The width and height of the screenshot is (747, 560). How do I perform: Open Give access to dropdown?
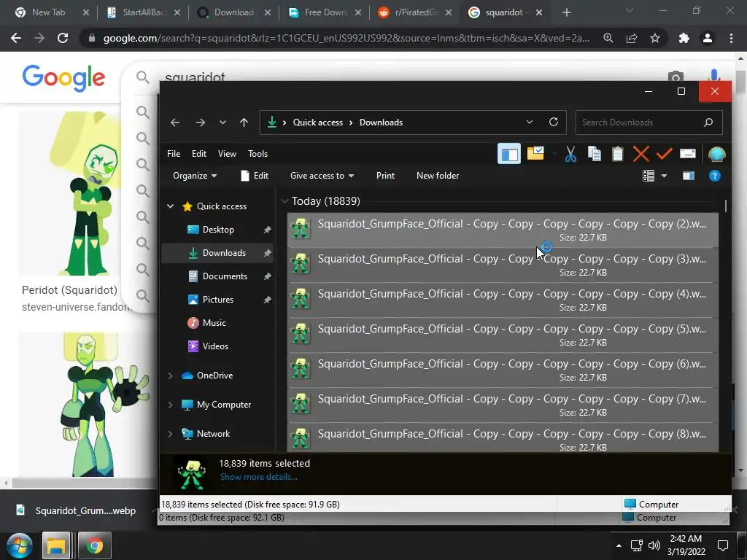click(322, 176)
